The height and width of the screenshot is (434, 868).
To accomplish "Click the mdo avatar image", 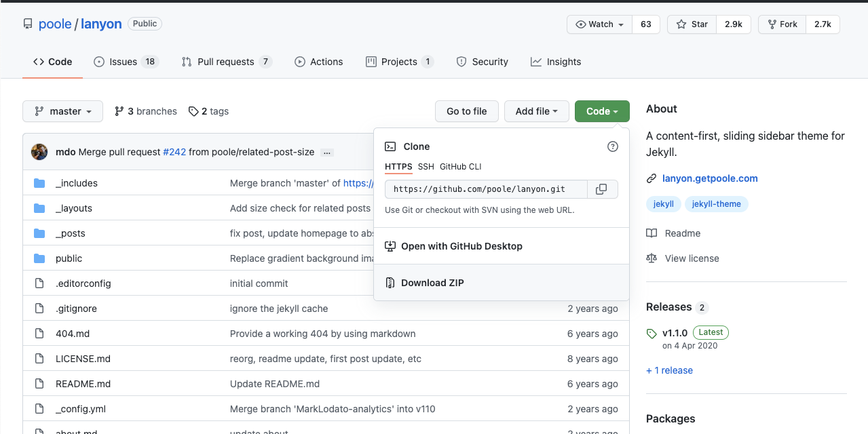I will point(39,152).
